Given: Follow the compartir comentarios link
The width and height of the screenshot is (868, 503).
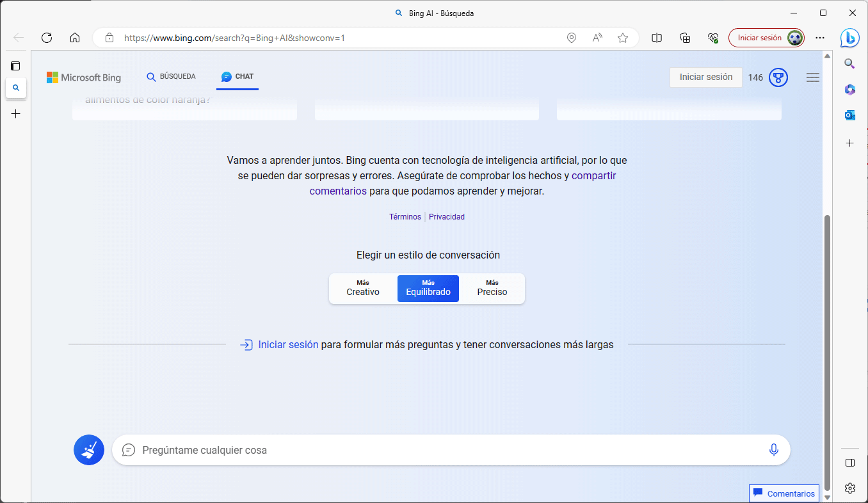Looking at the screenshot, I should click(463, 183).
